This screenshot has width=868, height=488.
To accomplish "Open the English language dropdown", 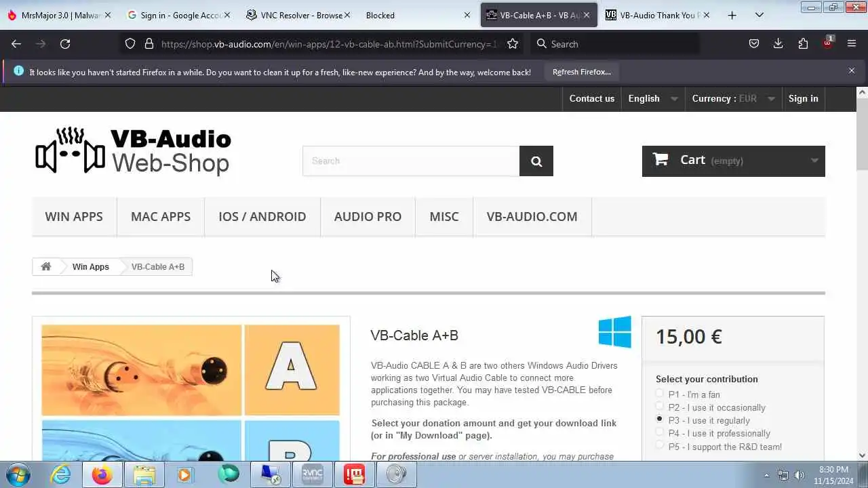I will tap(653, 98).
